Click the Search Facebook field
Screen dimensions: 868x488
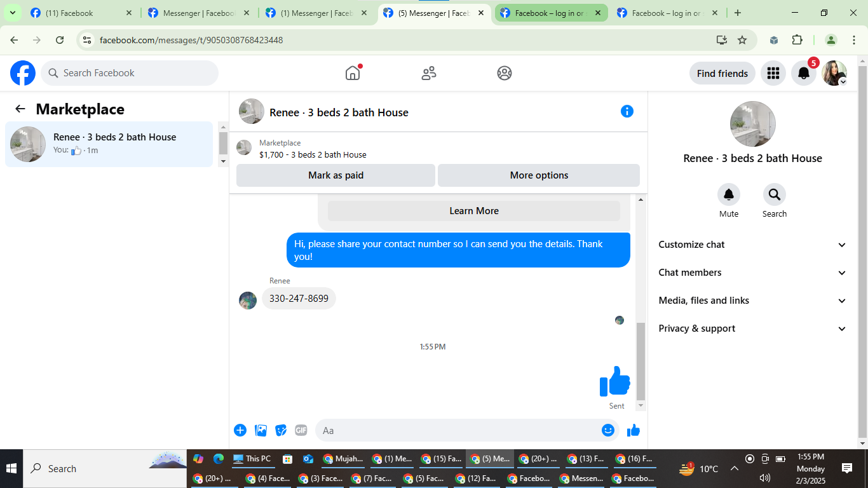[x=130, y=73]
